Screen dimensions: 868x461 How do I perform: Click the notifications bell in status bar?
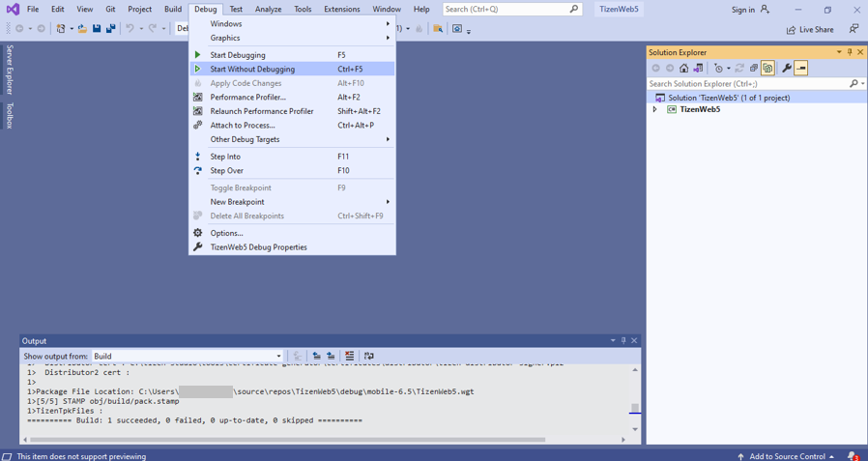853,455
